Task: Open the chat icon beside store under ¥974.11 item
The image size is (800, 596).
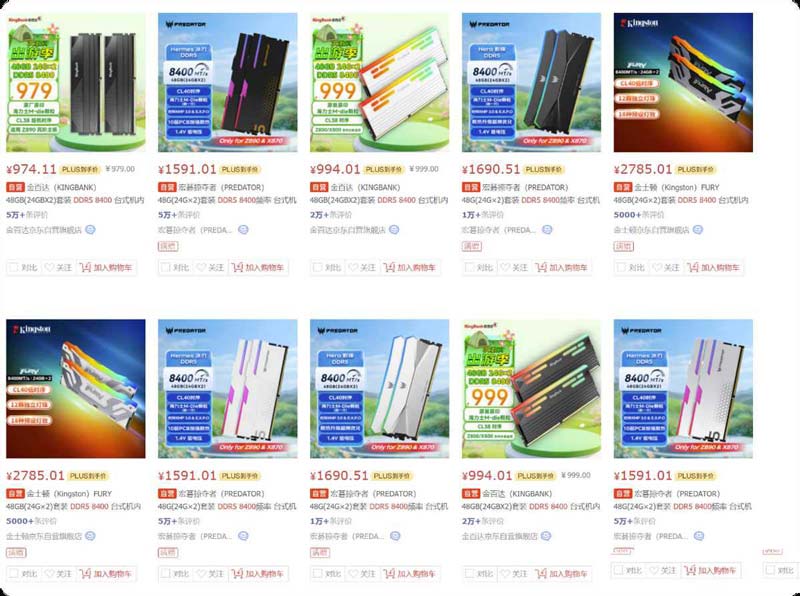Action: coord(90,230)
